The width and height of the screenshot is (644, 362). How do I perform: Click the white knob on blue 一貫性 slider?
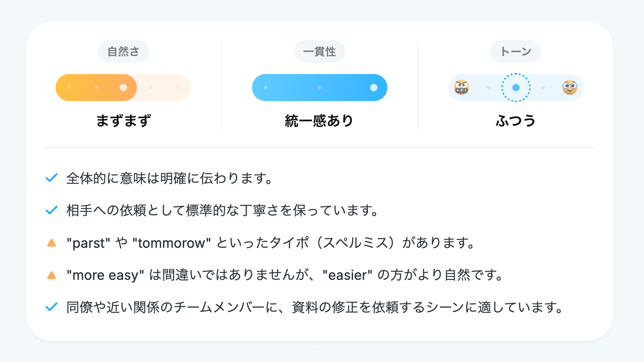click(x=374, y=88)
